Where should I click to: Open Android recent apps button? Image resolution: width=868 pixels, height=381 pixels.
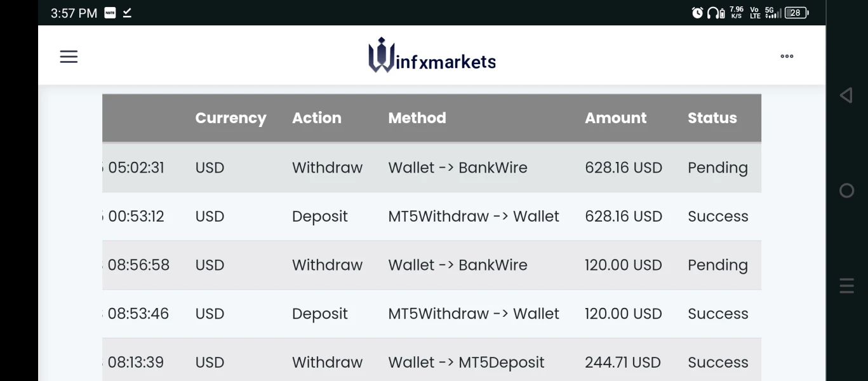click(x=846, y=286)
